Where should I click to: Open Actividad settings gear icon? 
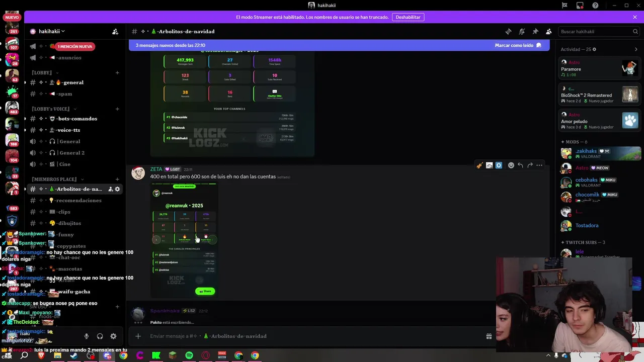(x=594, y=49)
